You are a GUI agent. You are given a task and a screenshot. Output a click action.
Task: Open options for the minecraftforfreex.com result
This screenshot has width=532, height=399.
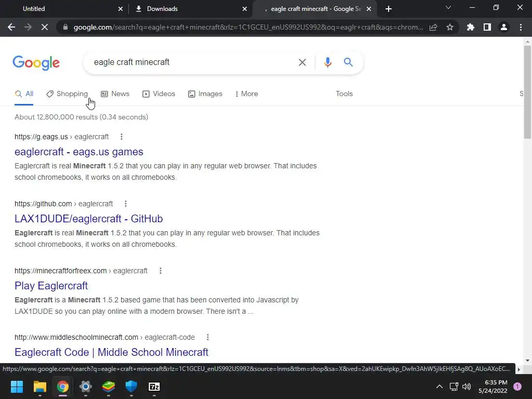[161, 271]
